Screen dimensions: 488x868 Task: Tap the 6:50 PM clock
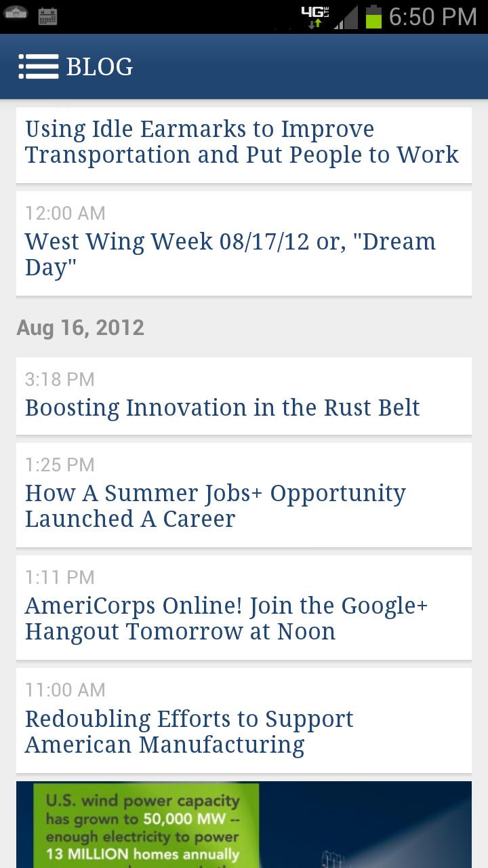coord(433,17)
